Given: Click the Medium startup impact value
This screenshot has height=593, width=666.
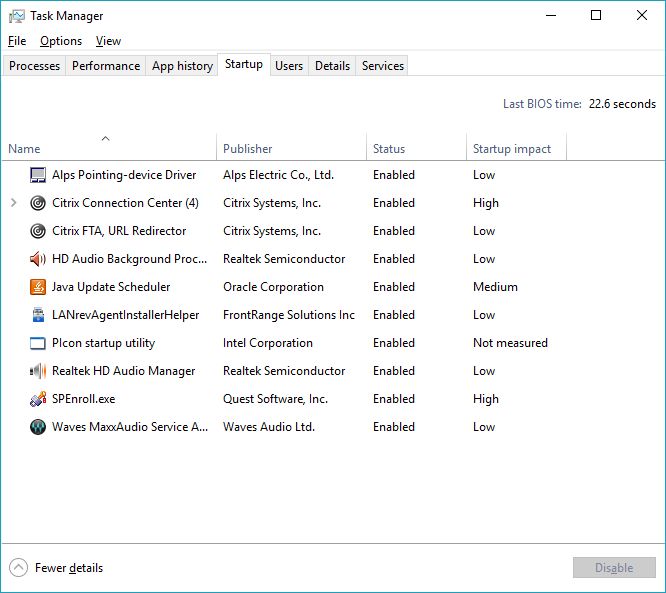Looking at the screenshot, I should tap(495, 287).
